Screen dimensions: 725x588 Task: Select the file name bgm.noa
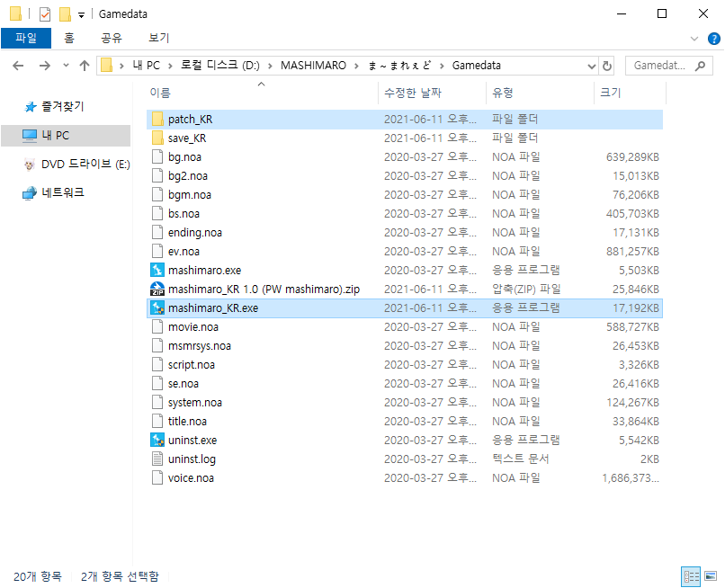tap(190, 194)
